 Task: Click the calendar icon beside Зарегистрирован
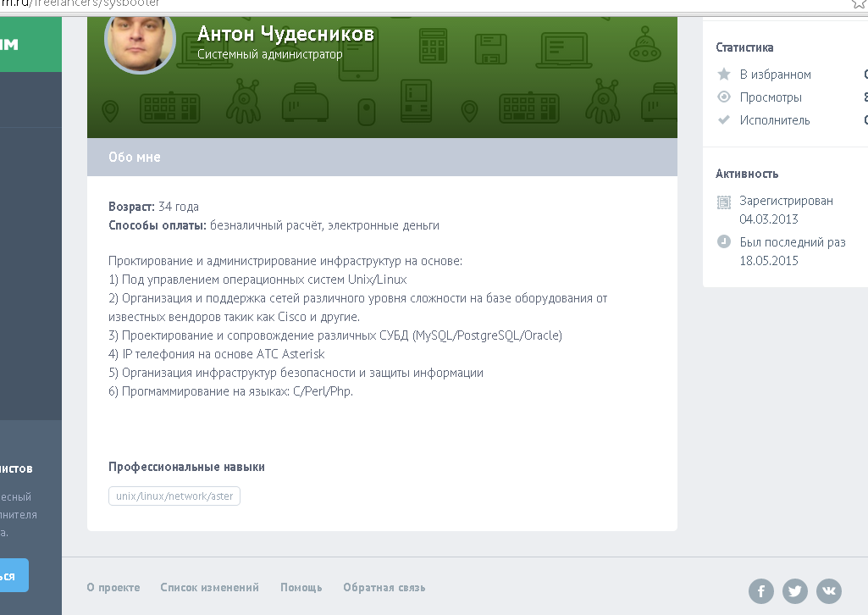[723, 202]
